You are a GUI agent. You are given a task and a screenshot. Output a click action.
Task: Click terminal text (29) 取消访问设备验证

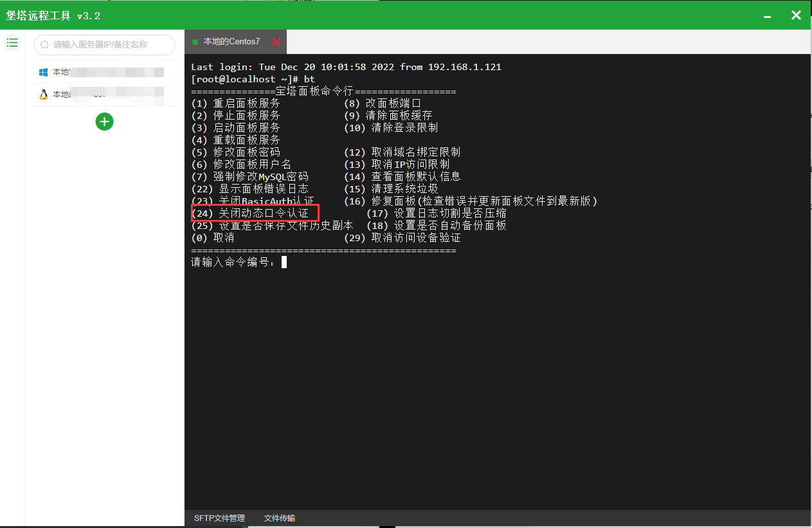tap(402, 238)
